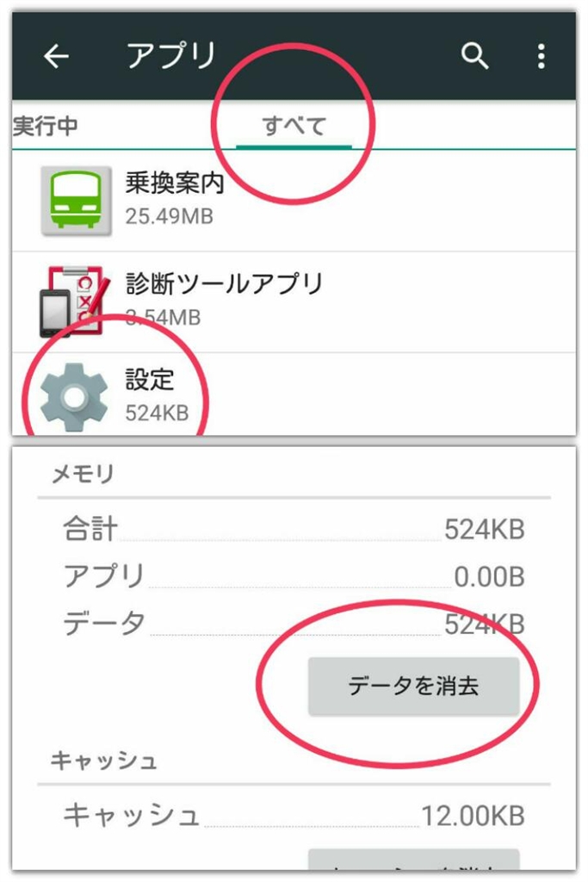Image resolution: width=588 pixels, height=882 pixels.
Task: Open the 乗換案内 app name entry
Action: click(175, 183)
